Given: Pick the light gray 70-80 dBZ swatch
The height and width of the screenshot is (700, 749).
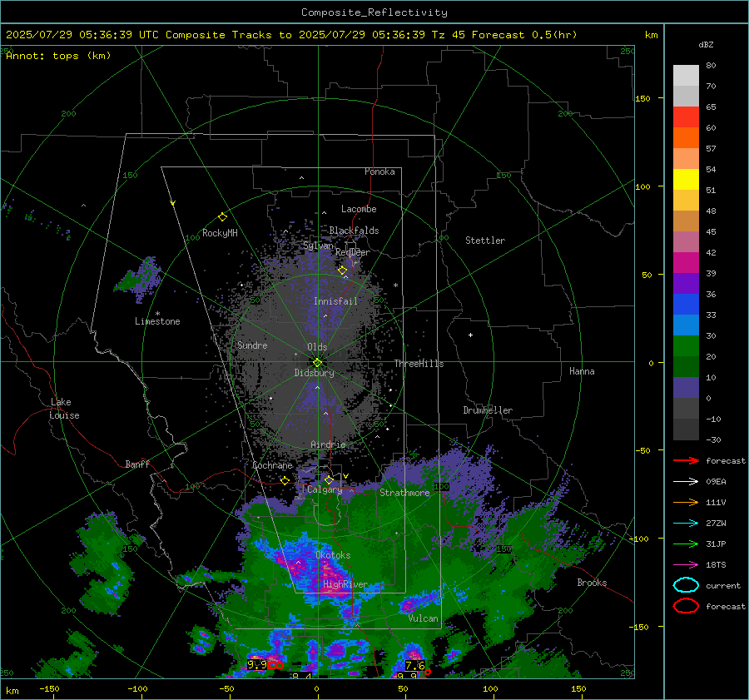Looking at the screenshot, I should [686, 75].
